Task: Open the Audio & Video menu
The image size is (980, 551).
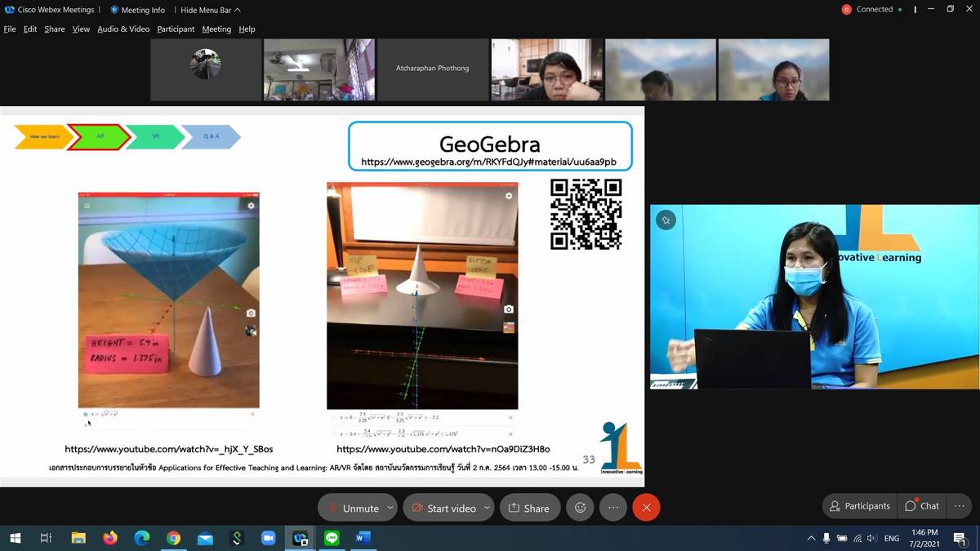Action: tap(123, 29)
